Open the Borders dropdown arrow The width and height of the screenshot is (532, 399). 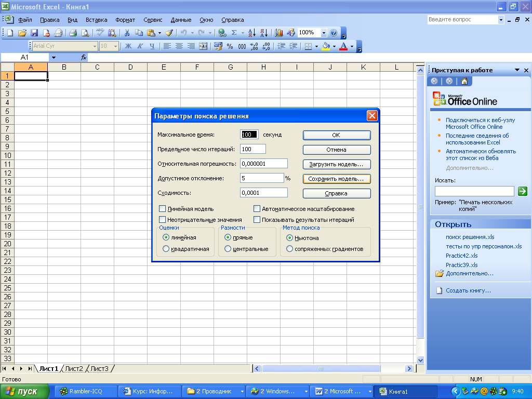click(316, 46)
